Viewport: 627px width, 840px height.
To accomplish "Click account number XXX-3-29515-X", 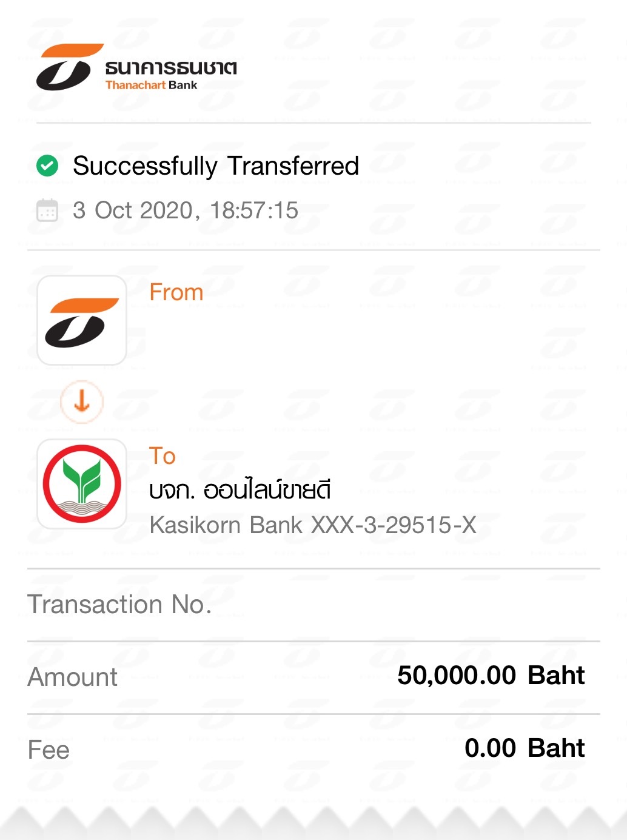I will (394, 525).
